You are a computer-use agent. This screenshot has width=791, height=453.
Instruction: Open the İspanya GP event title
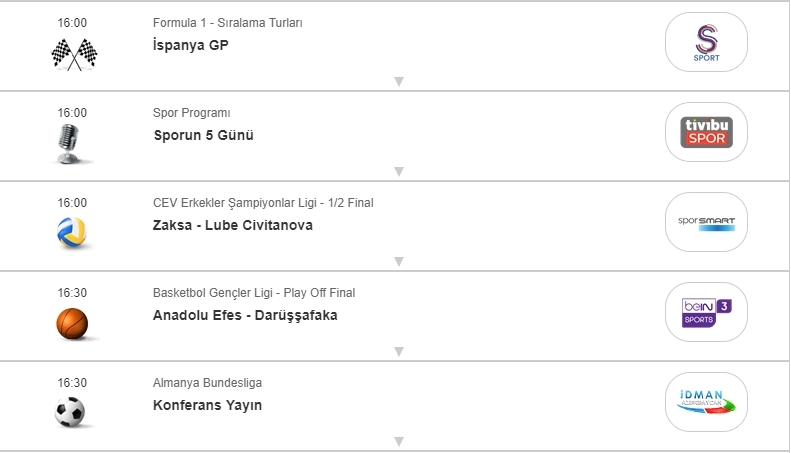(x=191, y=45)
